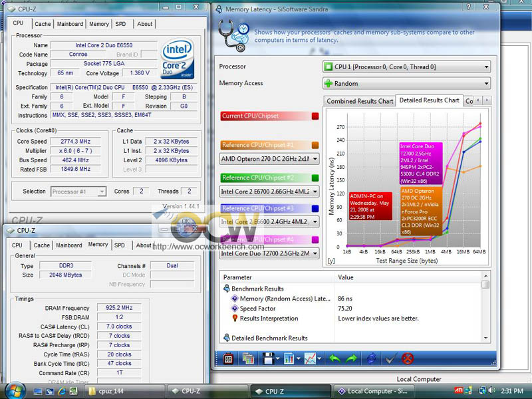532x399 pixels.
Task: Open About tab in CPU-Z processor window
Action: coord(144,24)
